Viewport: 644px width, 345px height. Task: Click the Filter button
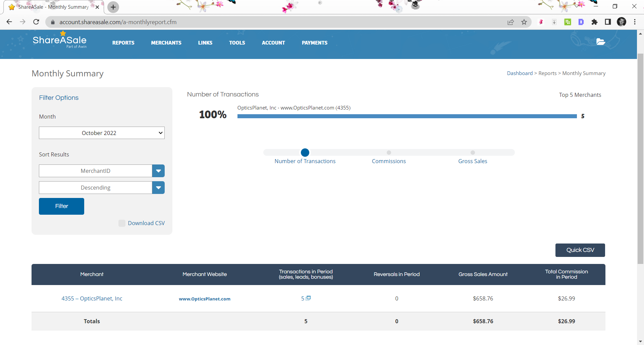coord(61,206)
